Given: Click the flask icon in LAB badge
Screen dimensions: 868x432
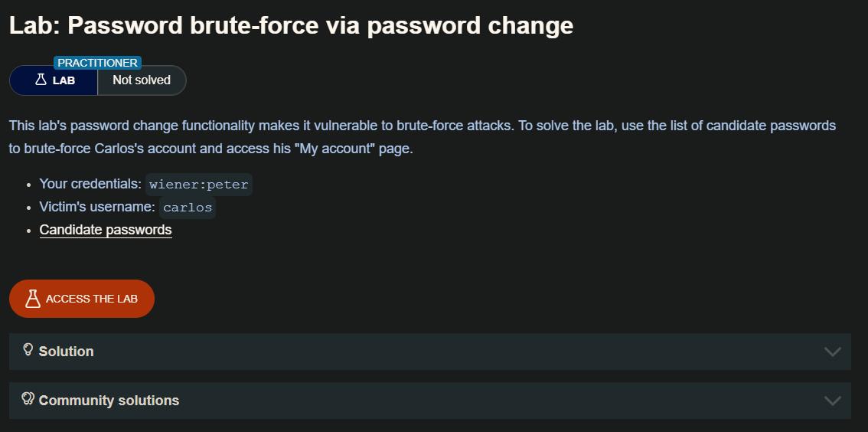Looking at the screenshot, I should [41, 80].
